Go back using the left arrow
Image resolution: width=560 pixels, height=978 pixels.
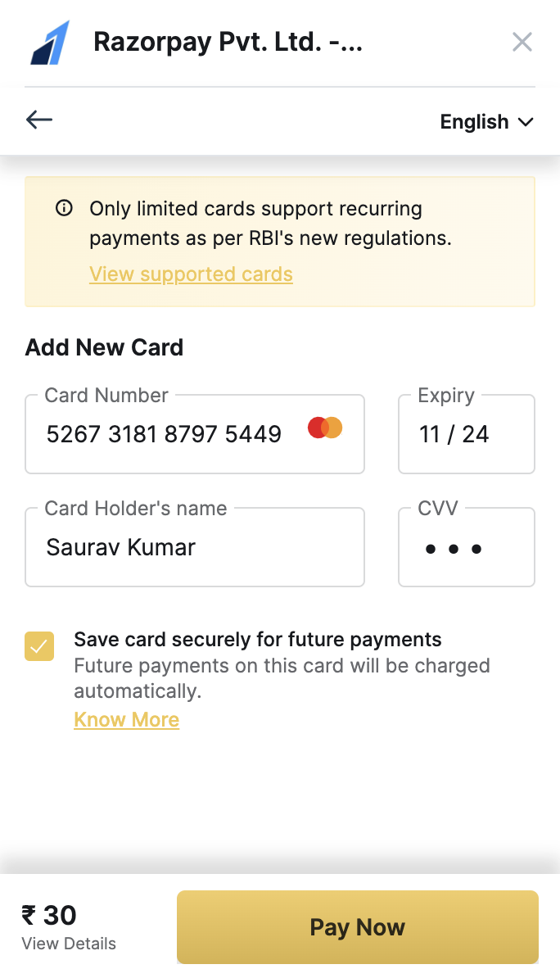coord(38,119)
